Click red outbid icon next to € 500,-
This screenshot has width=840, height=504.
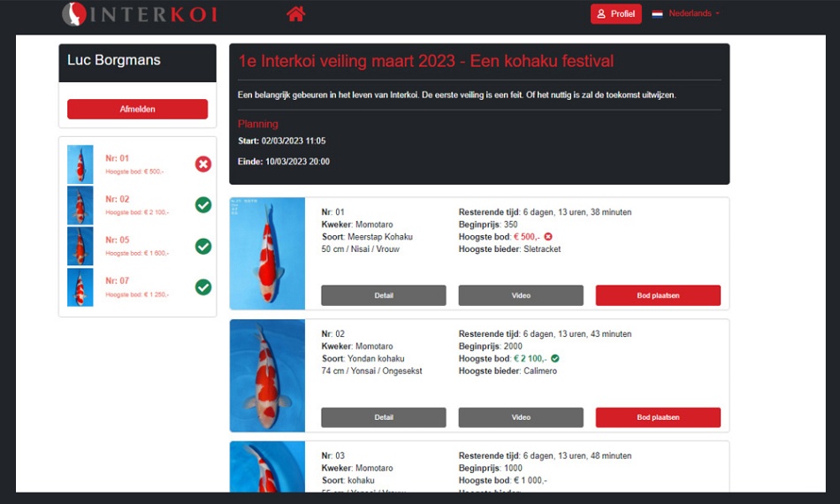coord(548,236)
